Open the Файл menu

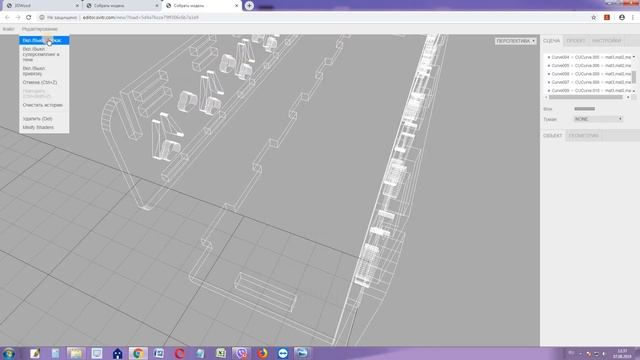click(8, 29)
